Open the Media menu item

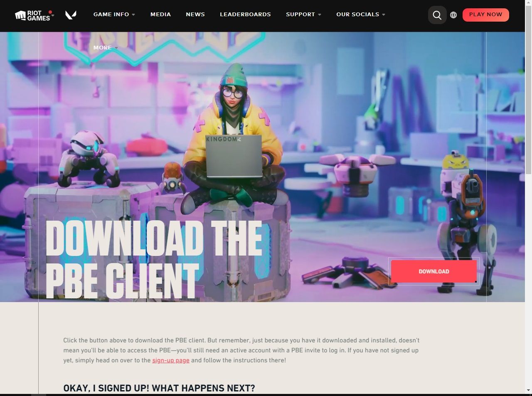point(160,14)
